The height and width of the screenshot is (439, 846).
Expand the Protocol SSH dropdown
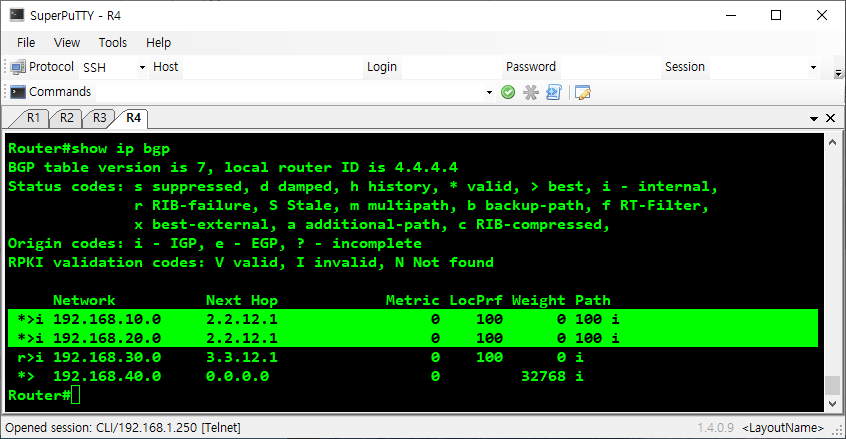[142, 67]
